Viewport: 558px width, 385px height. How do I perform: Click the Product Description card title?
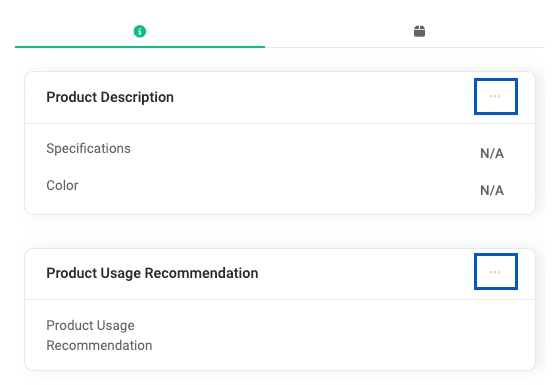coord(110,97)
